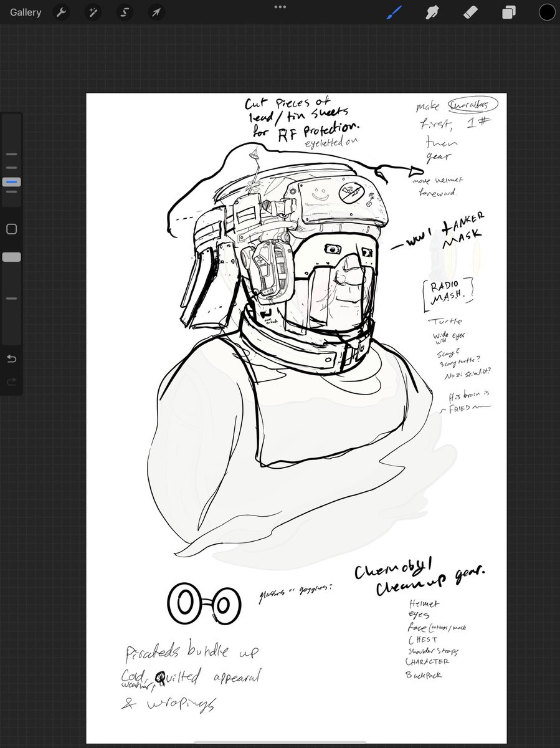Open the Layers panel
Viewport: 560px width, 748px height.
[x=509, y=12]
